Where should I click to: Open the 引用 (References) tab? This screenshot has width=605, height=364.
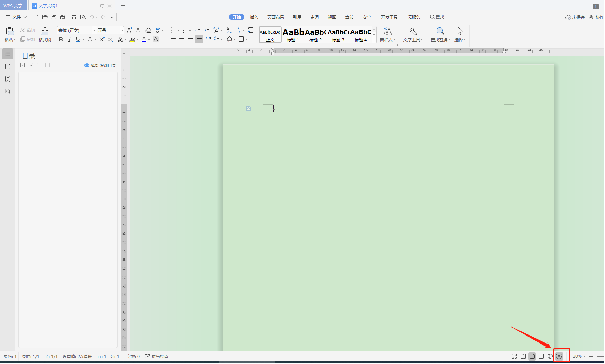[x=297, y=17]
